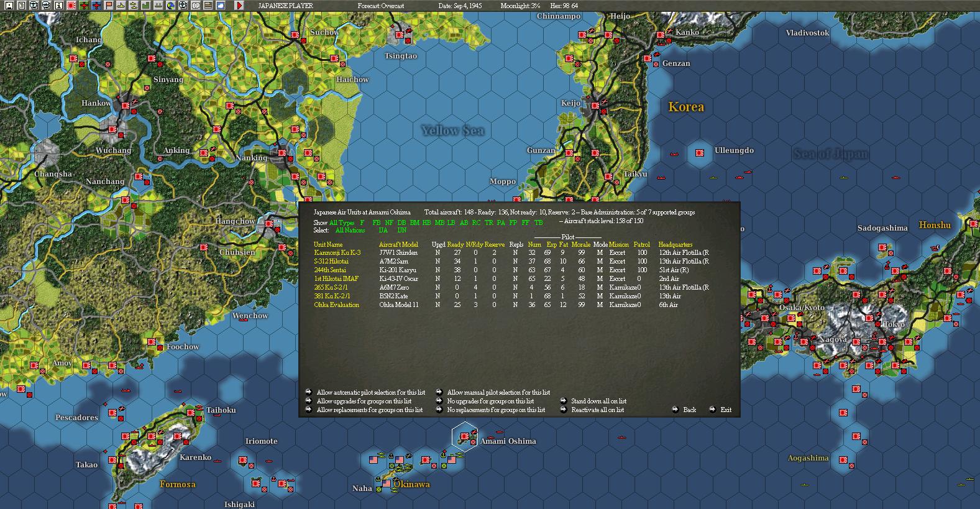Click the info 'i' toolbar icon
Viewport: 980px width, 509px height.
pyautogui.click(x=59, y=6)
